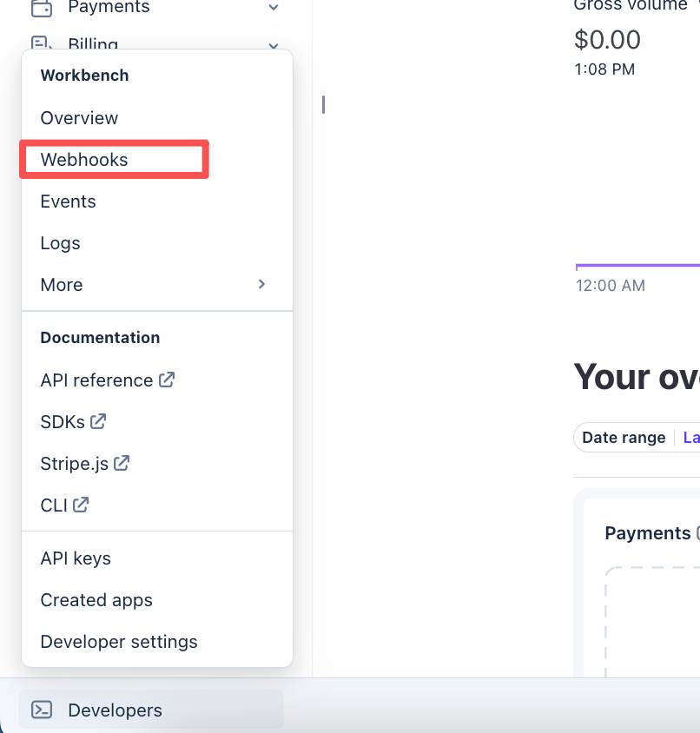Open Webhooks in the Workbench menu
The image size is (700, 733).
tap(84, 160)
